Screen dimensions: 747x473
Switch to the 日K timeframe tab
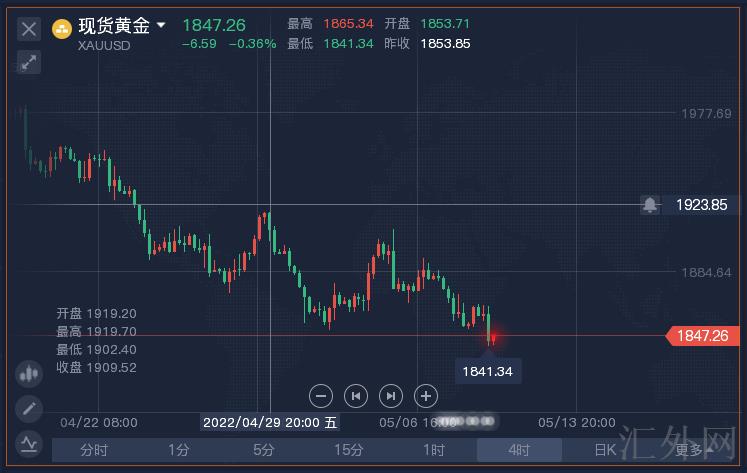point(605,450)
